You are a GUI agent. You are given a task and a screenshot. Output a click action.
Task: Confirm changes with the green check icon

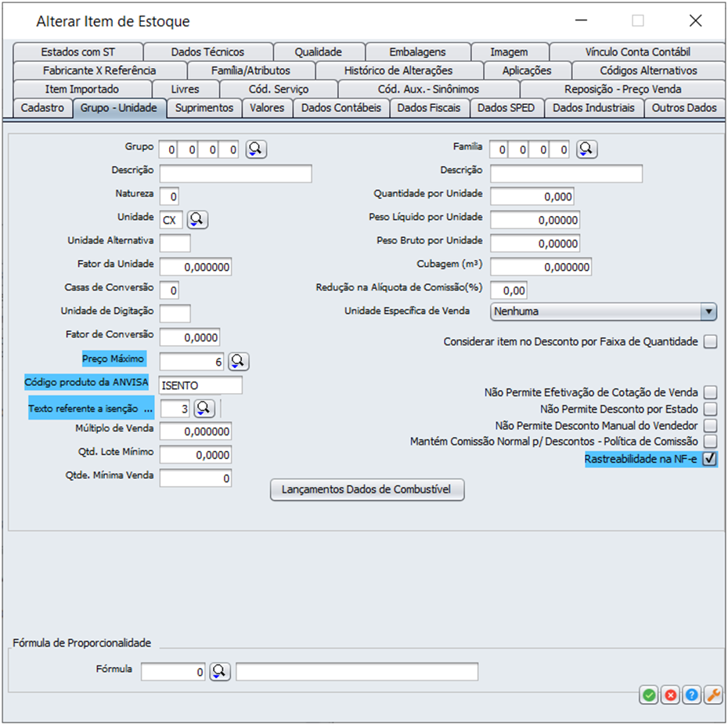click(648, 695)
